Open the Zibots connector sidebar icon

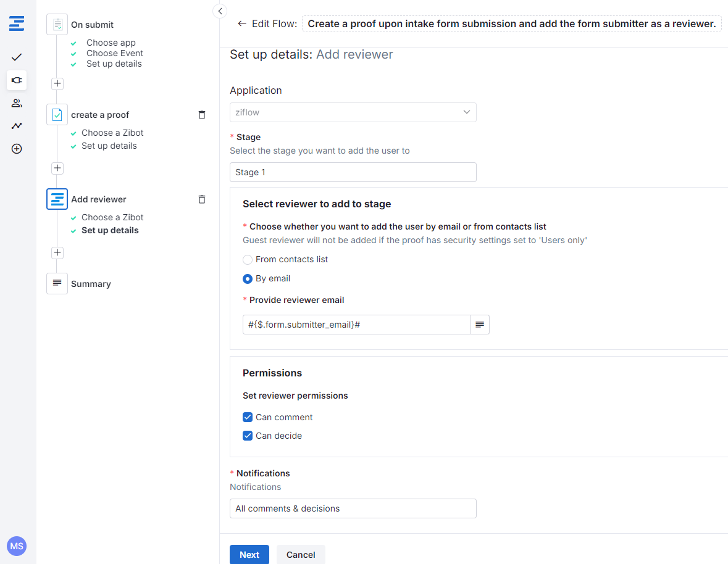pyautogui.click(x=17, y=80)
